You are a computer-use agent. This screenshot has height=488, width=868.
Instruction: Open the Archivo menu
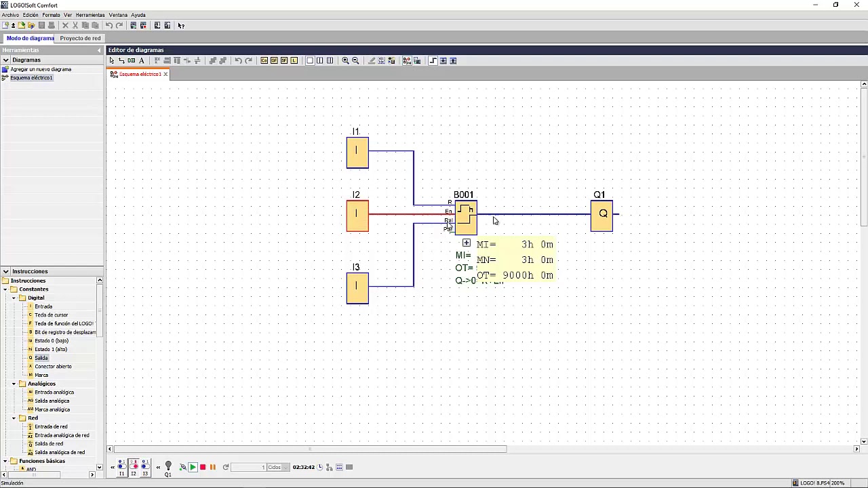point(10,15)
